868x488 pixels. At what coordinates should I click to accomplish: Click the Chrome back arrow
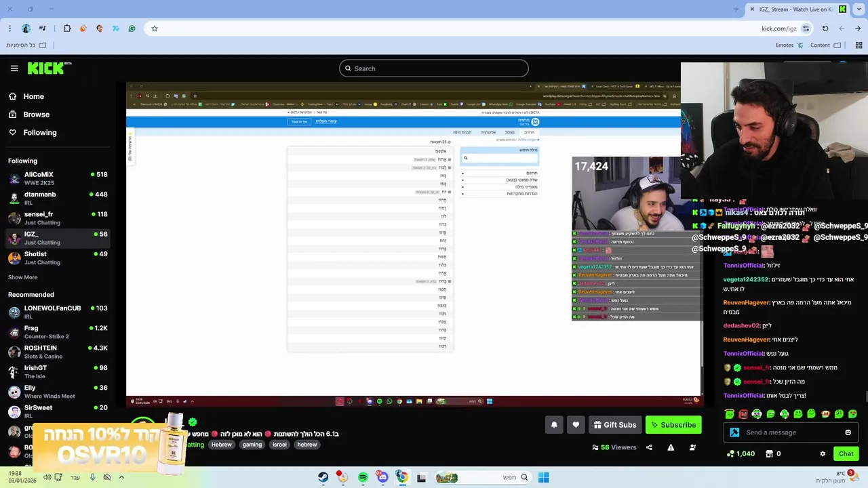click(x=858, y=28)
